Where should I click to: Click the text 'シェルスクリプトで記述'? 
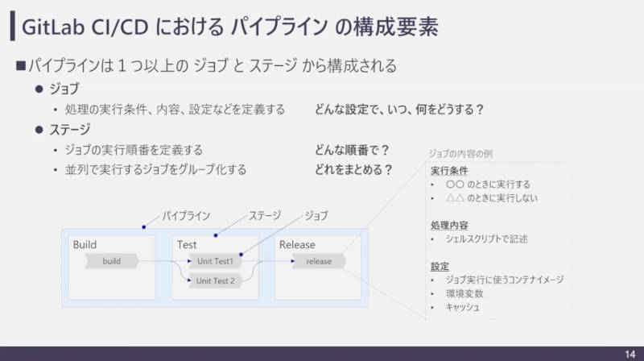point(487,239)
